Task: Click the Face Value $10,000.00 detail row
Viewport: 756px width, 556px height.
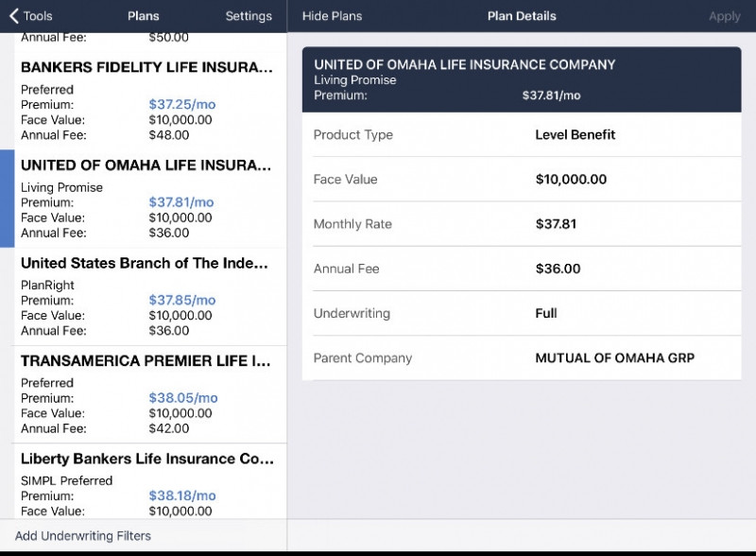Action: [522, 179]
